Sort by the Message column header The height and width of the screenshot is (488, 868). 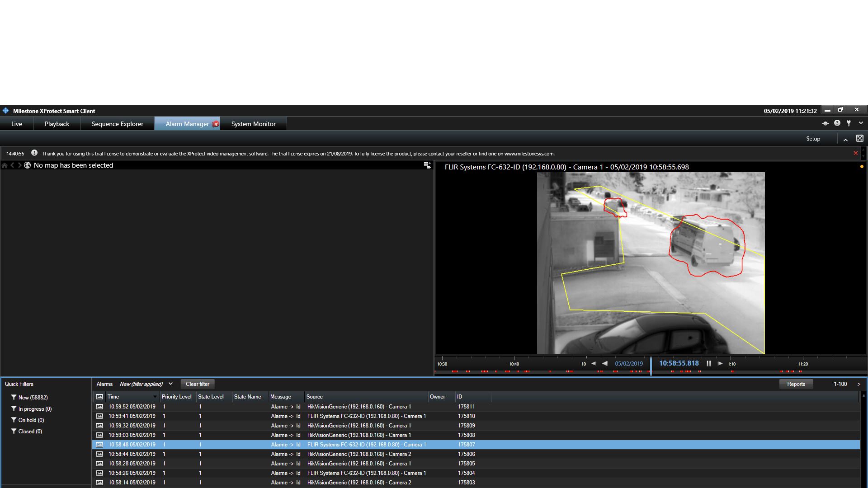point(286,397)
